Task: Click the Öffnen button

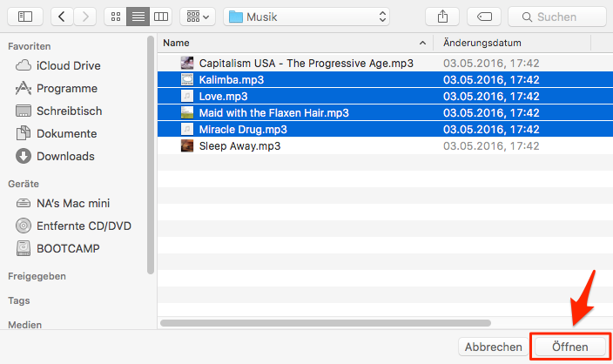Action: click(x=570, y=347)
